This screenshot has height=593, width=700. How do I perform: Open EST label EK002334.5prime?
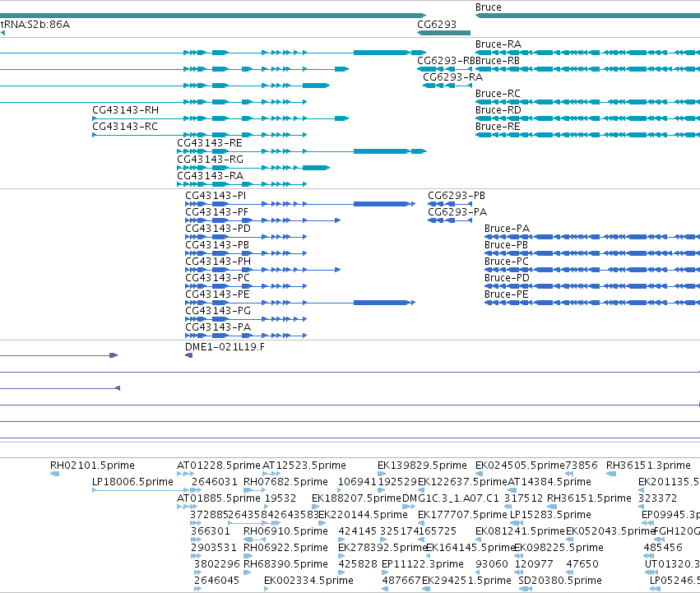tap(308, 581)
